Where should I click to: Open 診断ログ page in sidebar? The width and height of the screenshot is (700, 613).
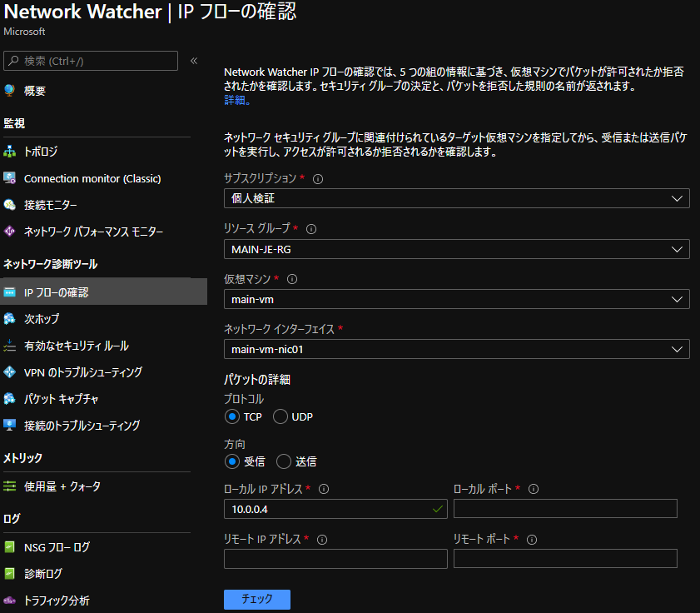[x=43, y=573]
